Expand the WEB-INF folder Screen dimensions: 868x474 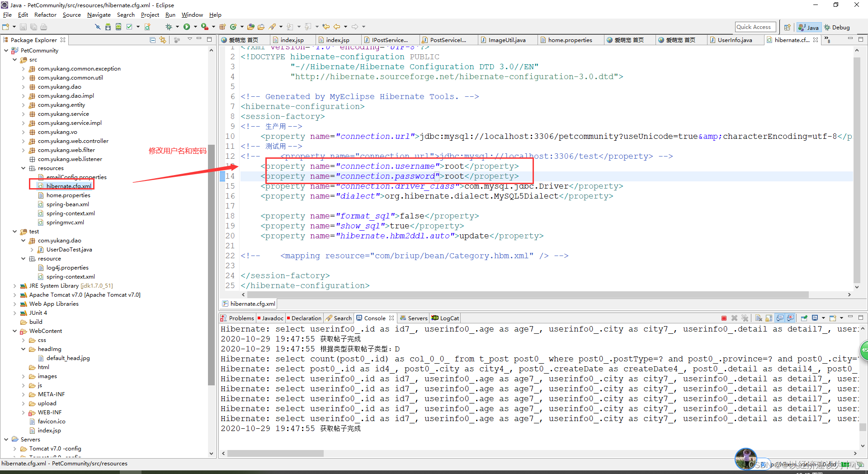coord(23,412)
